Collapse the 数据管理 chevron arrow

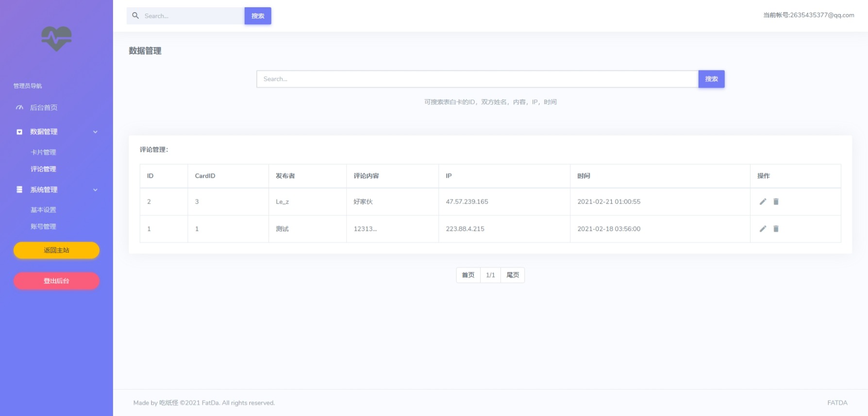95,132
